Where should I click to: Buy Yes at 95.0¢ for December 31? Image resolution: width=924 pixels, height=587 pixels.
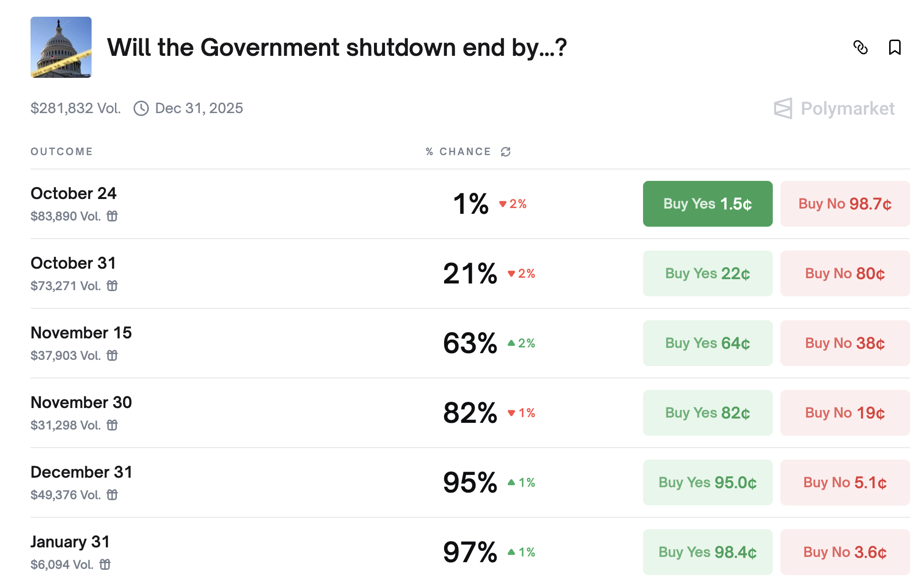tap(707, 482)
